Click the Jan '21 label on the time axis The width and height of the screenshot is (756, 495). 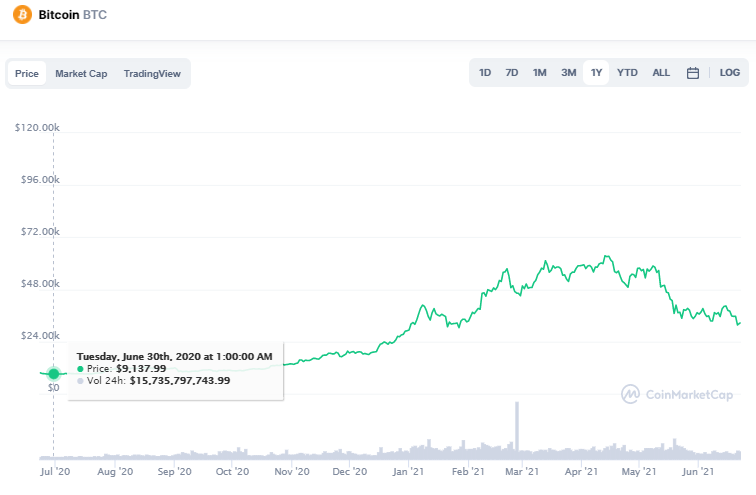coord(408,471)
